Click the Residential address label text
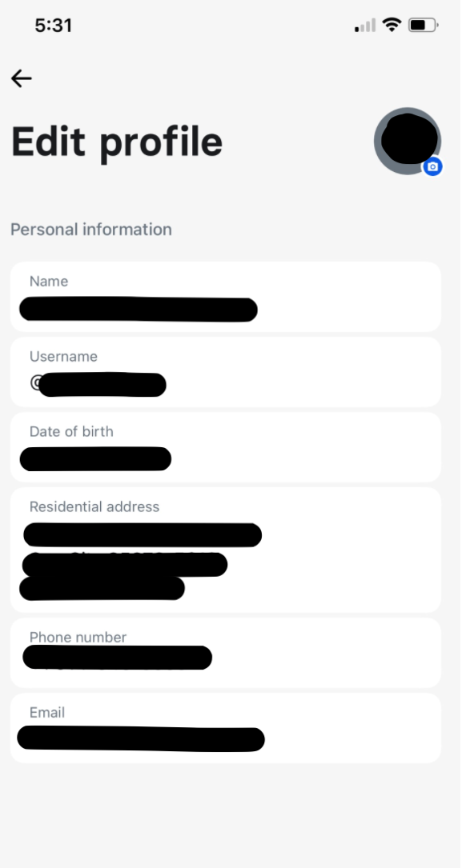Viewport: 466px width, 868px height. 94,506
